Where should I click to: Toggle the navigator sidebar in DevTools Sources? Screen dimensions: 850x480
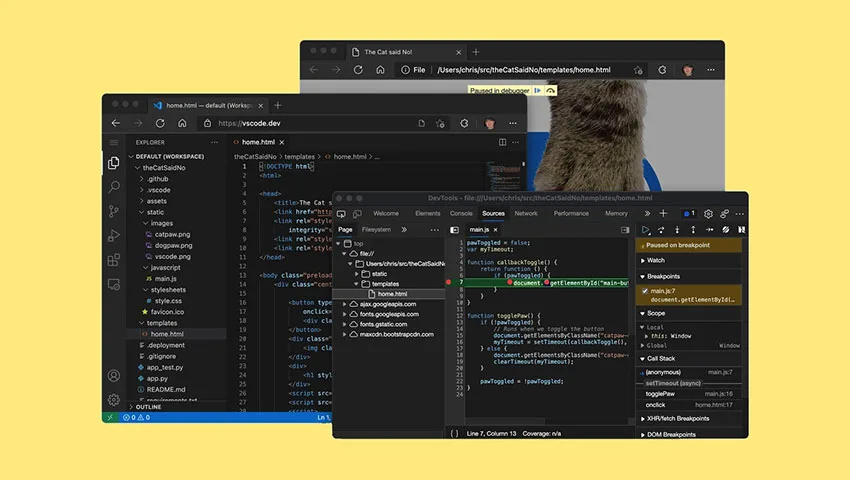[x=454, y=230]
